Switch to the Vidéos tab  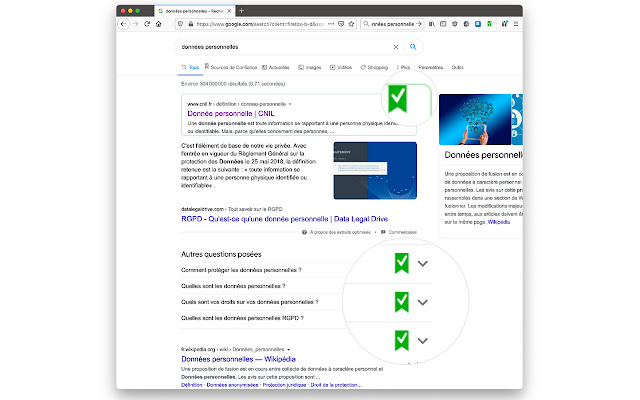(x=341, y=67)
